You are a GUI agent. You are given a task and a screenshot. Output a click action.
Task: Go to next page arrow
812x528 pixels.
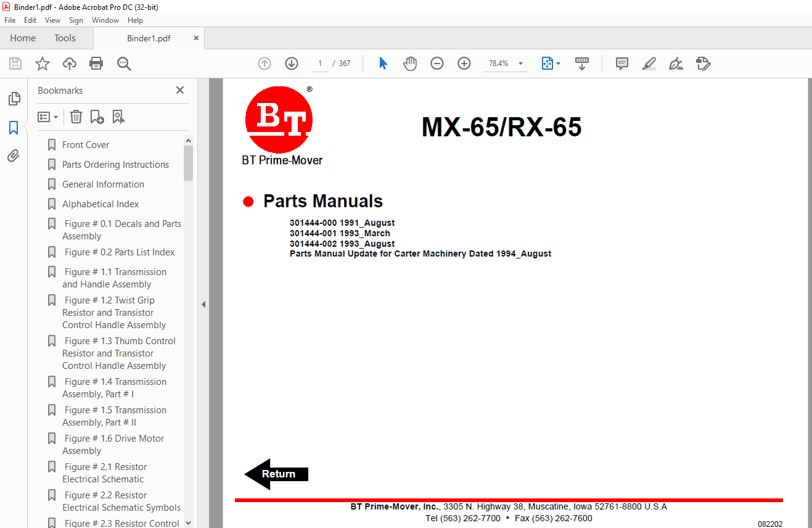coord(292,64)
